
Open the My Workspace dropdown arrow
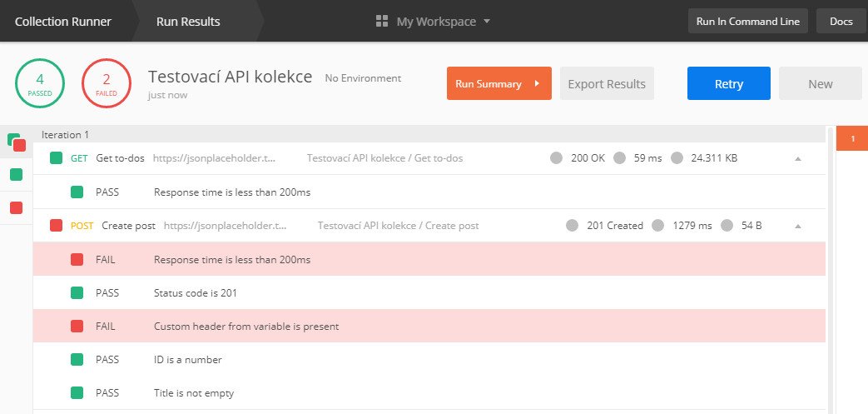point(487,22)
